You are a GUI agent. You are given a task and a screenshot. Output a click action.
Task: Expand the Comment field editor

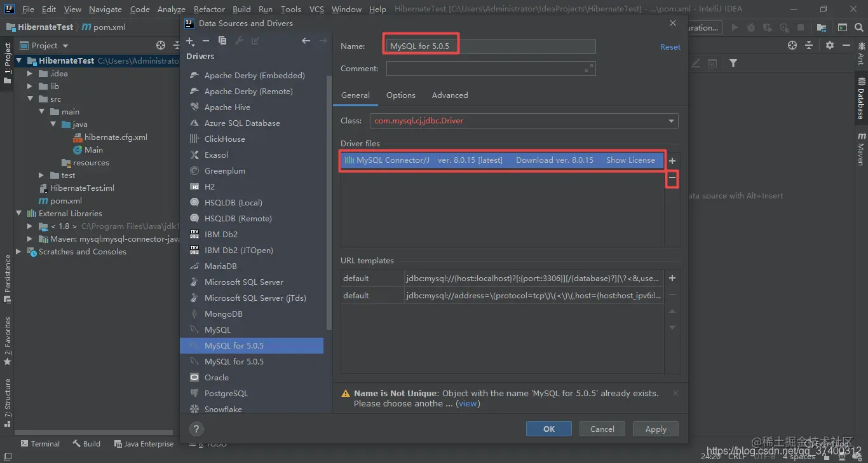tap(589, 68)
